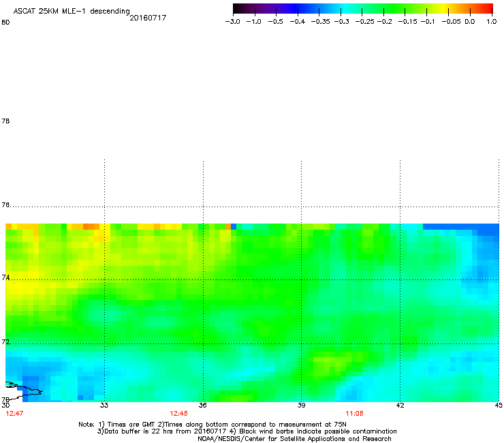The height and width of the screenshot is (443, 504).
Task: Click the color bar label '-0.05'
Action: [451, 22]
